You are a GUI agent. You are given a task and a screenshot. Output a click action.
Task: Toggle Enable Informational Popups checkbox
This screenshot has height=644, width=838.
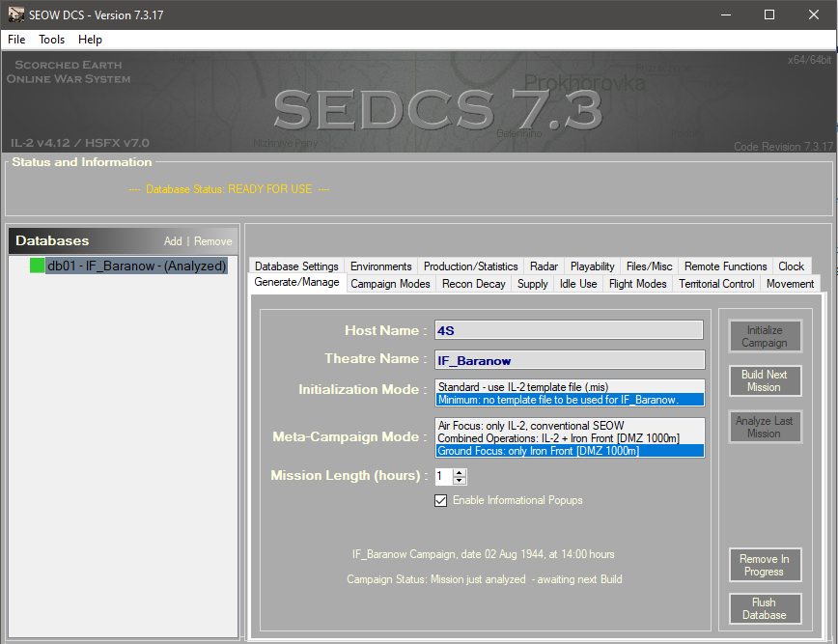tap(441, 500)
